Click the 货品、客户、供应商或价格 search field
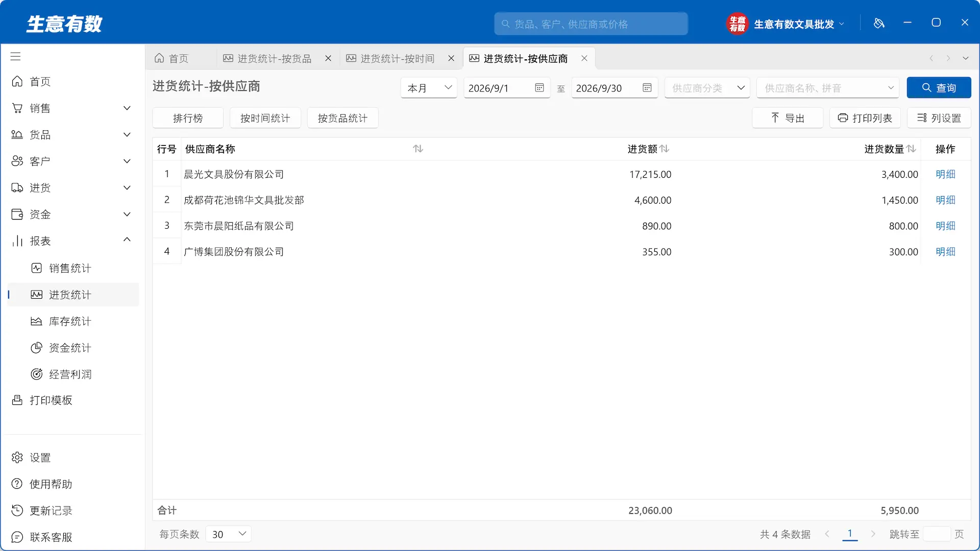This screenshot has height=551, width=980. (591, 24)
